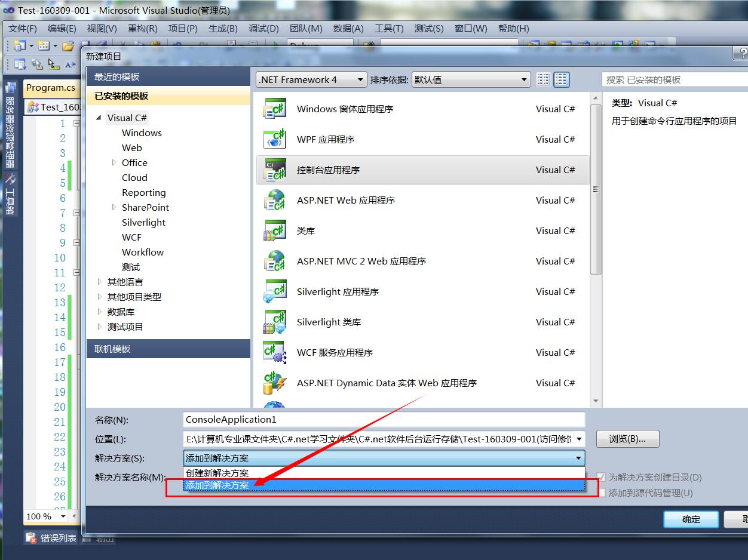
Task: Expand the 其他语言 tree node
Action: [99, 282]
